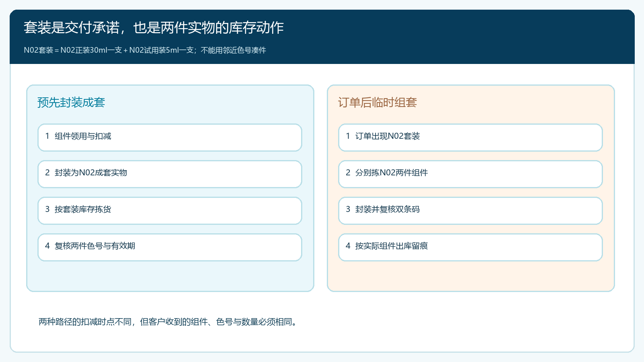Click the slide title 套装是交付承诺，也是两件实物的库存动作
644x362 pixels.
[154, 27]
